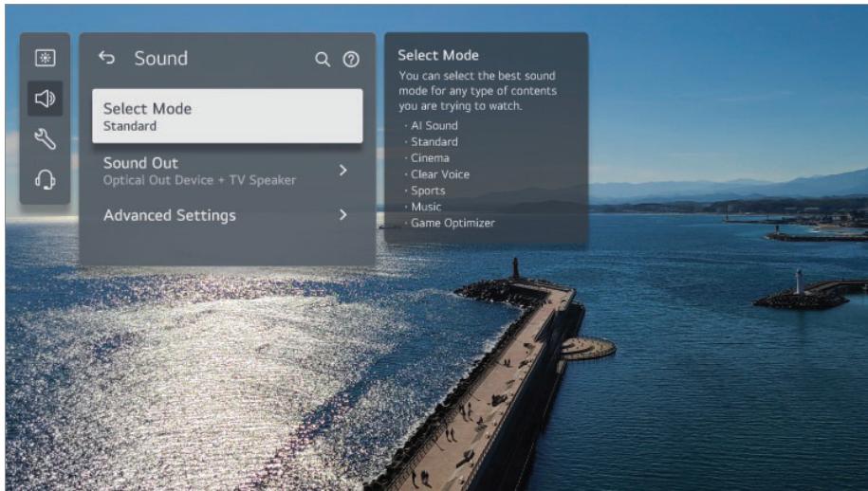Expand Advanced Settings using its chevron arrow

[x=343, y=215]
